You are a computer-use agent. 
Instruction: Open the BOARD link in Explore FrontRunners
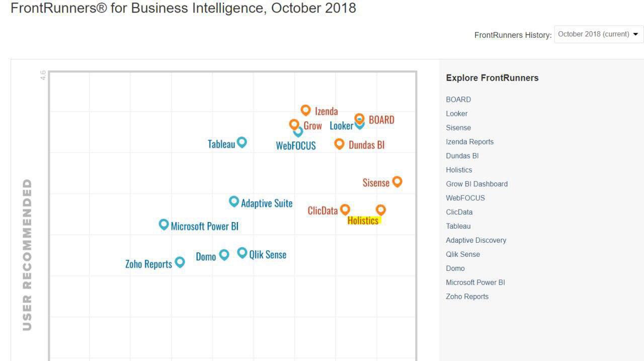click(458, 100)
